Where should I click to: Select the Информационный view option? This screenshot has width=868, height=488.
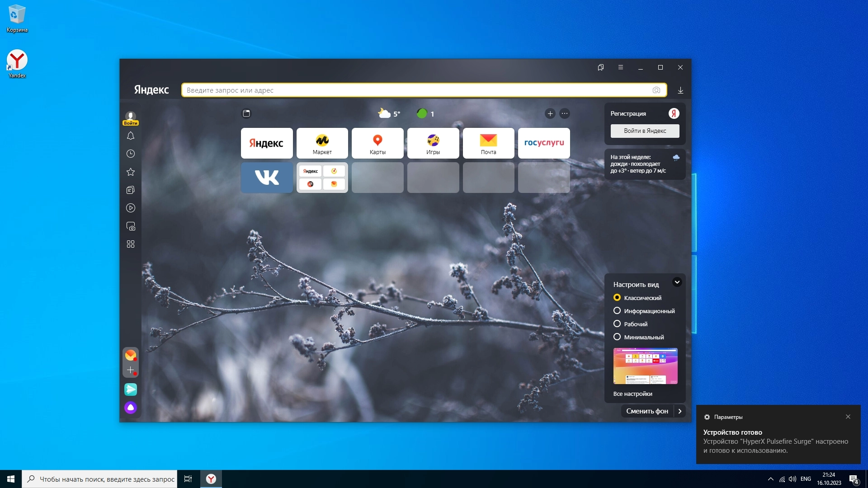pos(617,311)
